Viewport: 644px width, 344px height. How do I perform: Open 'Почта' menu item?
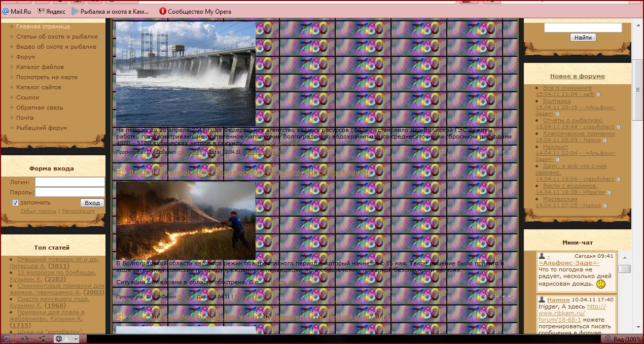pyautogui.click(x=25, y=118)
